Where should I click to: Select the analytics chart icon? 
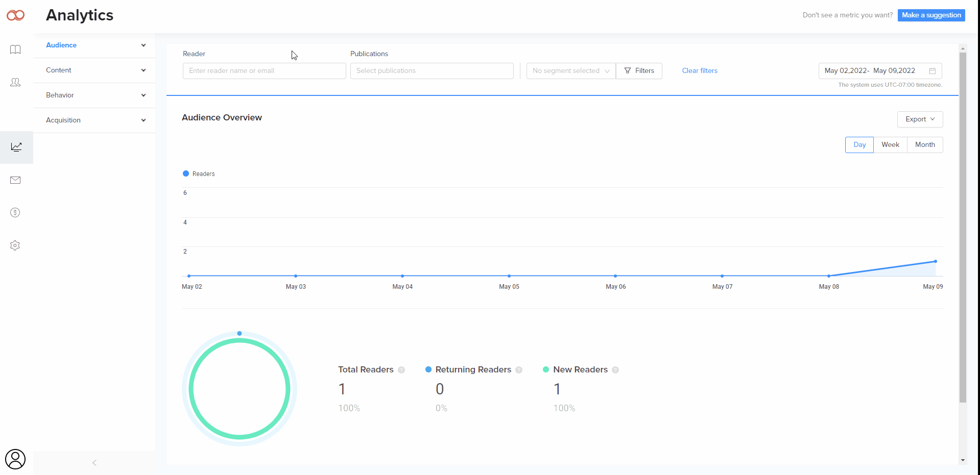(x=16, y=147)
